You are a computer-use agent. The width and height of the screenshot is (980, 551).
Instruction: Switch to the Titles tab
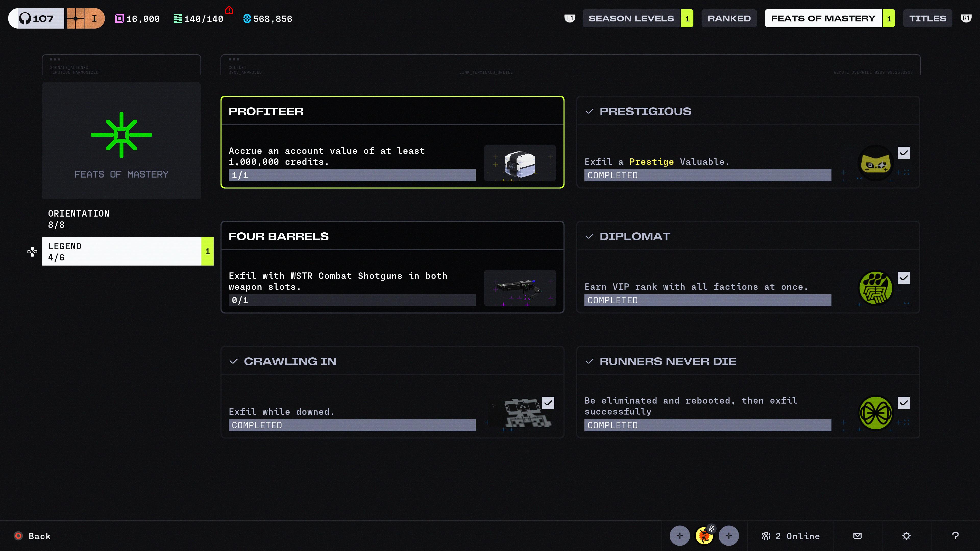[x=927, y=18]
